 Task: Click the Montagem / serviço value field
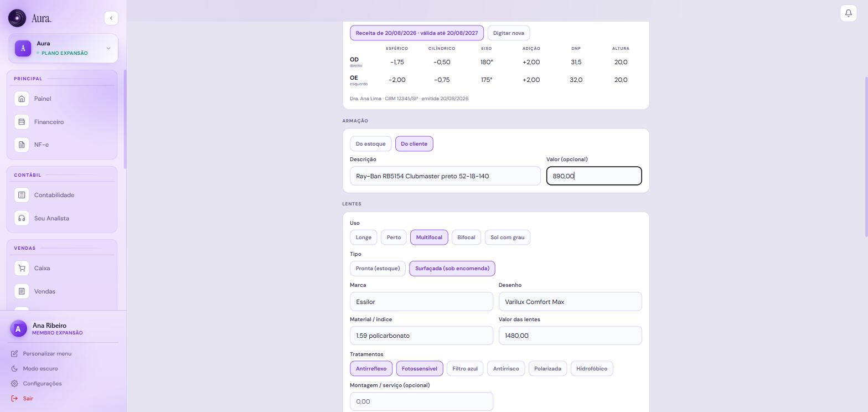pos(421,401)
